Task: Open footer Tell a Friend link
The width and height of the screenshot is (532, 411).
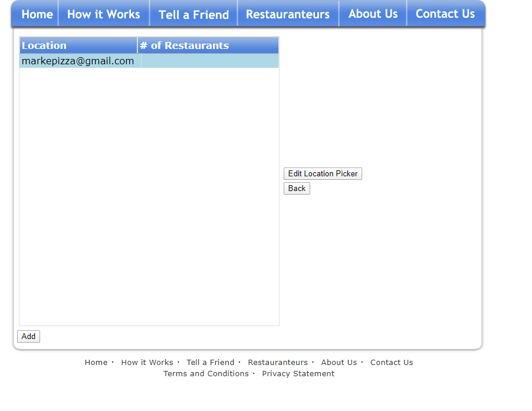Action: point(210,363)
